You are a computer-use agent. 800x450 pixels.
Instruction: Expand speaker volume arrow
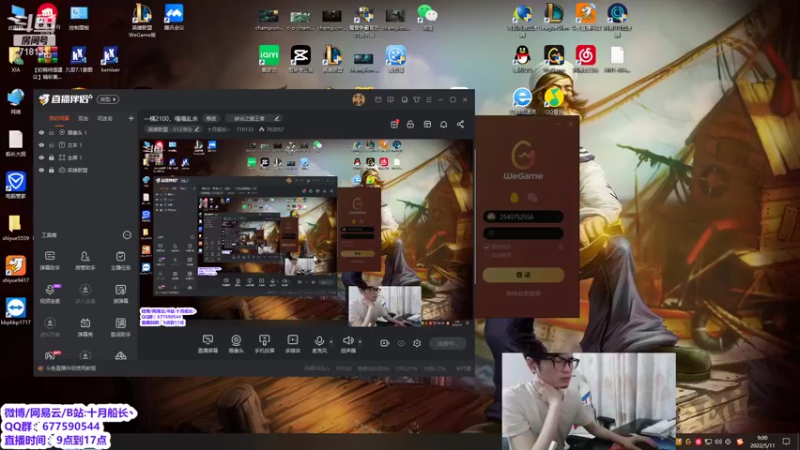pyautogui.click(x=360, y=341)
